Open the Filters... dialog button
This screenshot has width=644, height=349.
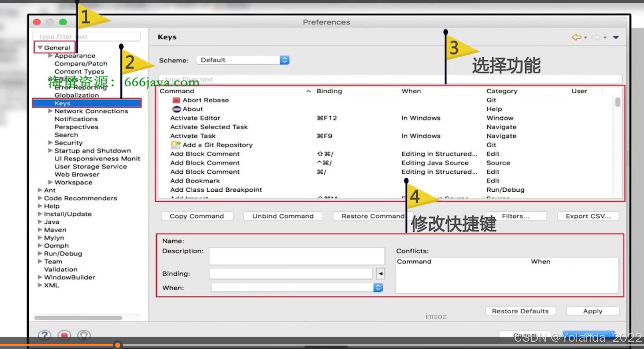[516, 216]
